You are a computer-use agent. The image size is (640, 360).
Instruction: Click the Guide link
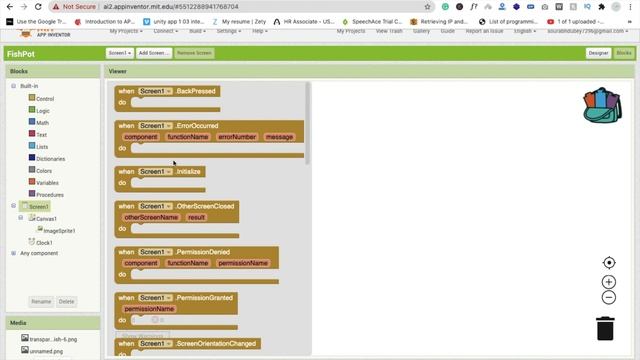[x=447, y=31]
